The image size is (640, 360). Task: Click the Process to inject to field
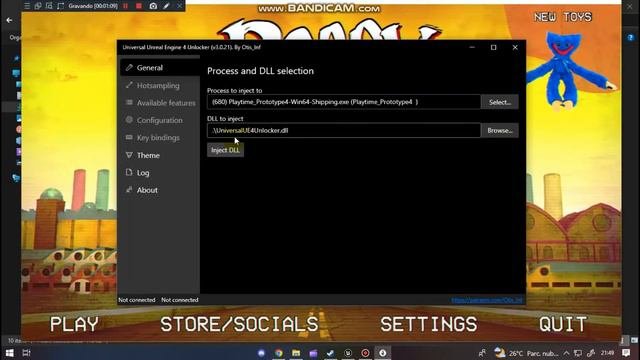pos(344,102)
